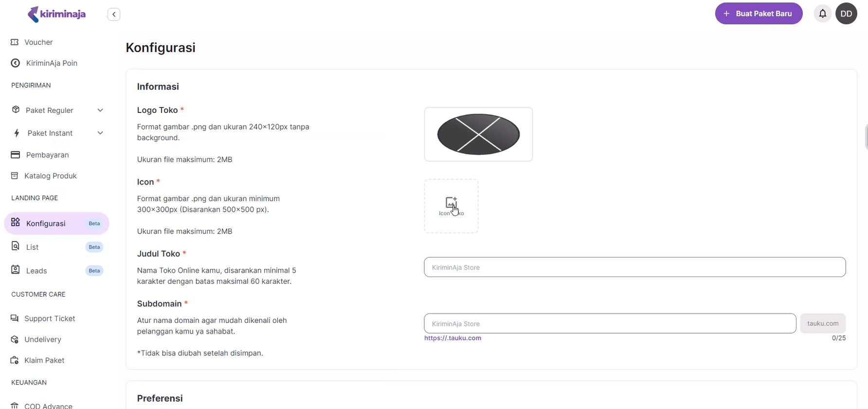This screenshot has height=409, width=868.
Task: Click the Icon Toko upload placeholder
Action: tap(451, 206)
